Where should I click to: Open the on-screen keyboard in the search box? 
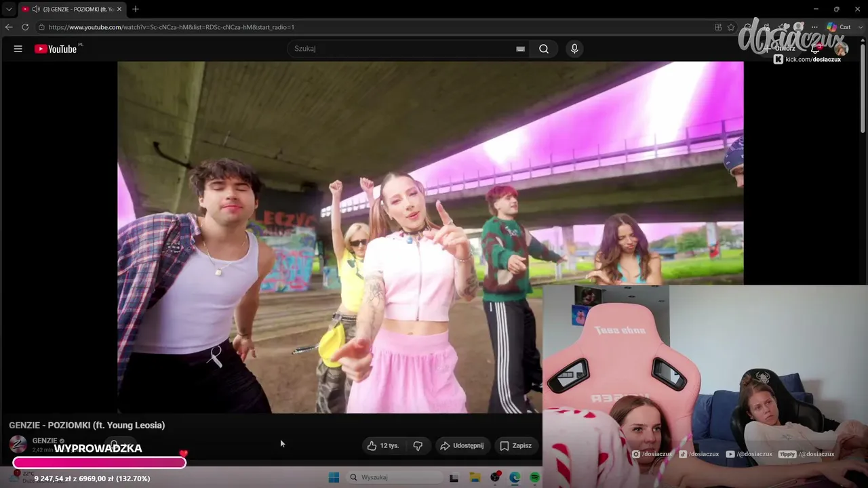(x=520, y=49)
